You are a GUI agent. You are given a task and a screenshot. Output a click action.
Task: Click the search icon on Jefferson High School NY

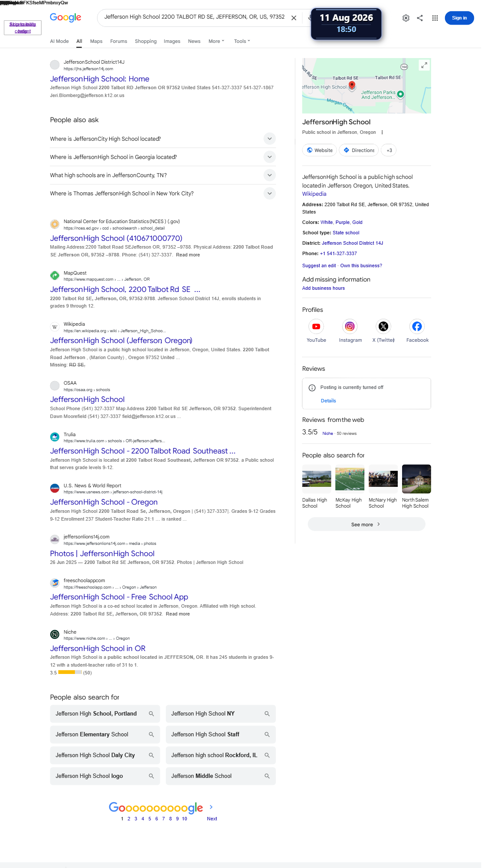(267, 714)
